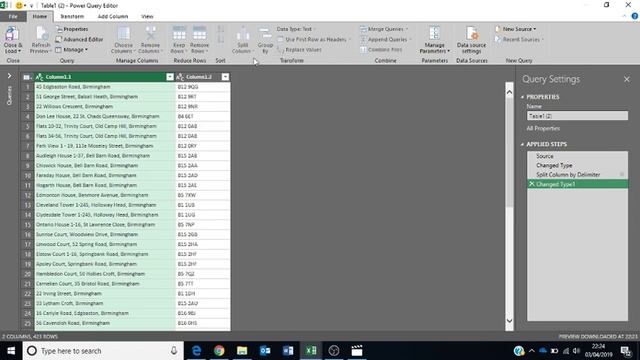640x360 pixels.
Task: Click the vertical scrollbar down arrow
Action: (x=509, y=321)
